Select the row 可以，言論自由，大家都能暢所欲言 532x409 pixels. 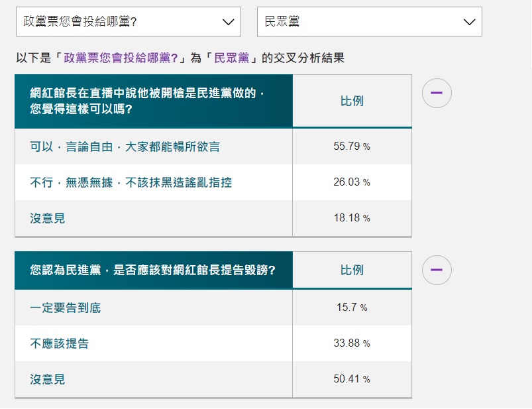[x=213, y=146]
